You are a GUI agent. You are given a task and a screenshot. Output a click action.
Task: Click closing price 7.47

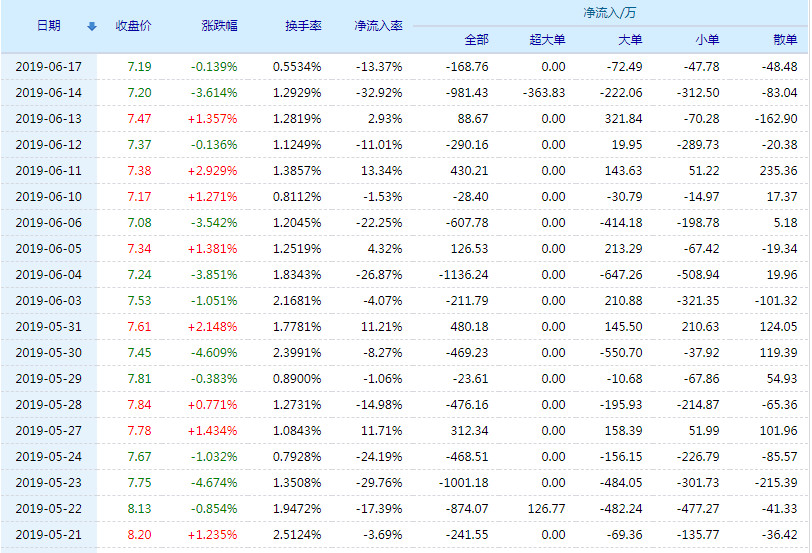point(139,119)
